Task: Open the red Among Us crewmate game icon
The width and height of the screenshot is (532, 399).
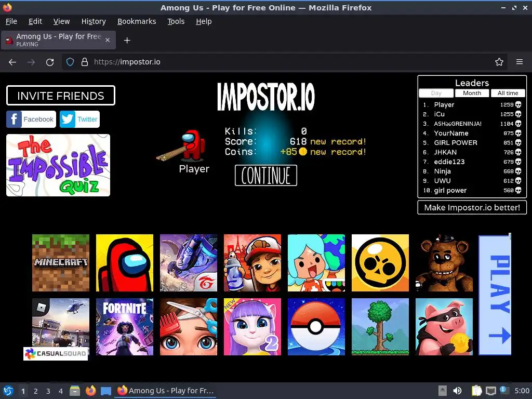Action: pyautogui.click(x=125, y=262)
